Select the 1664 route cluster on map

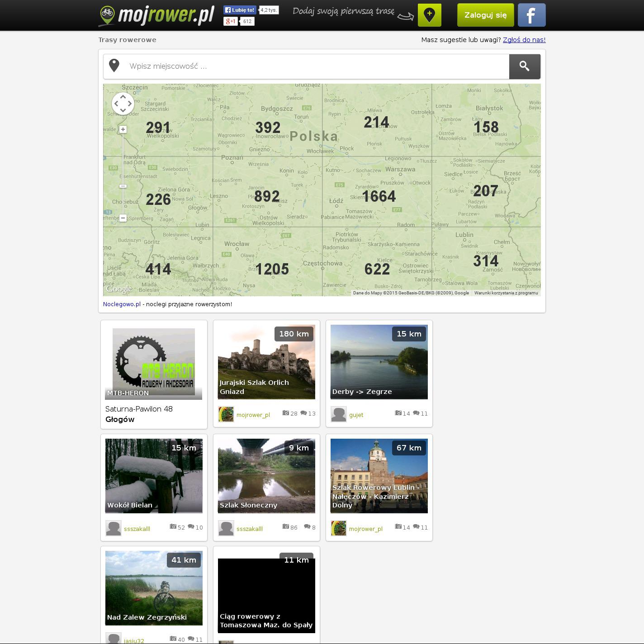pos(379,196)
